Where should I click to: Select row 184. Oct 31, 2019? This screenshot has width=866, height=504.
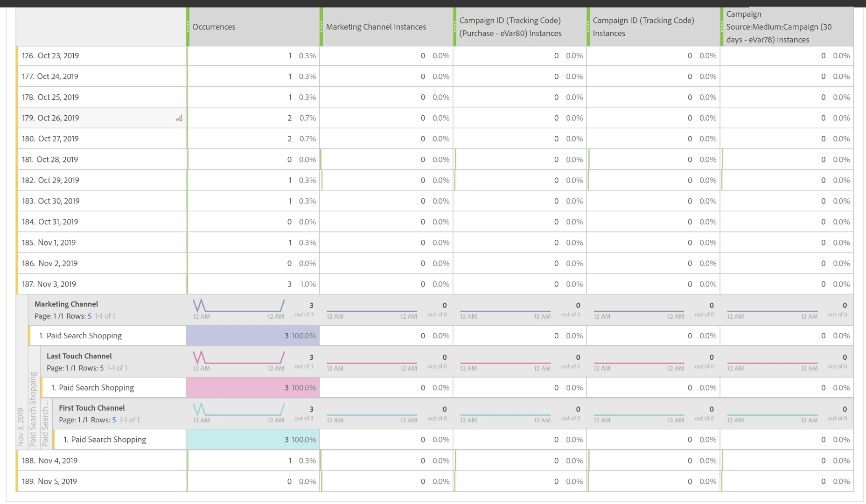tap(101, 222)
